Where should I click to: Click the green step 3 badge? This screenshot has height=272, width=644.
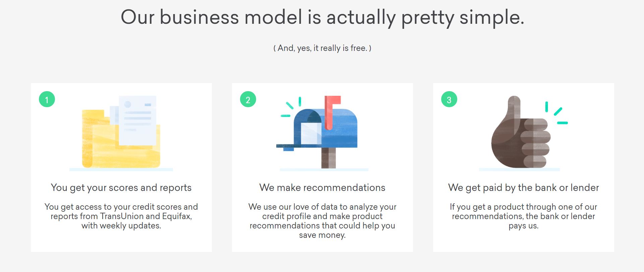(449, 99)
